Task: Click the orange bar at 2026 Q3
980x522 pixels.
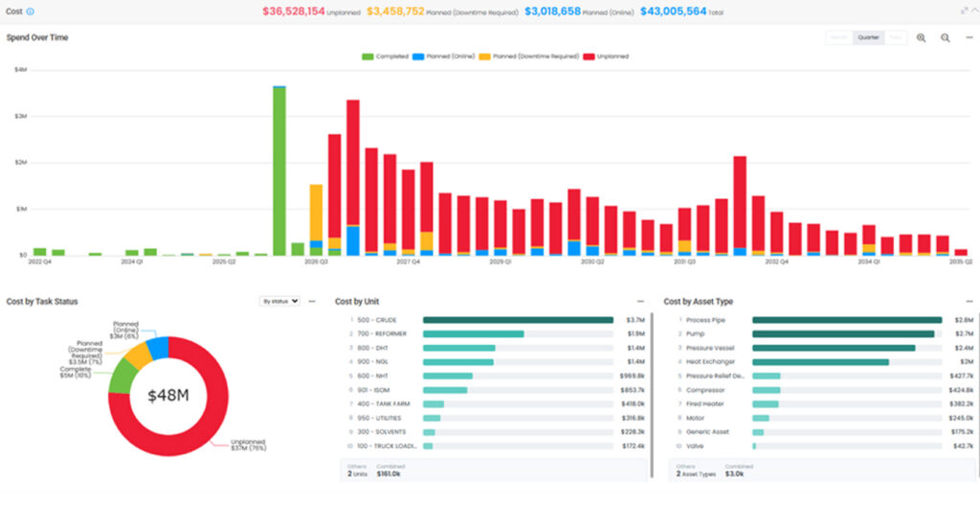Action: pos(316,213)
